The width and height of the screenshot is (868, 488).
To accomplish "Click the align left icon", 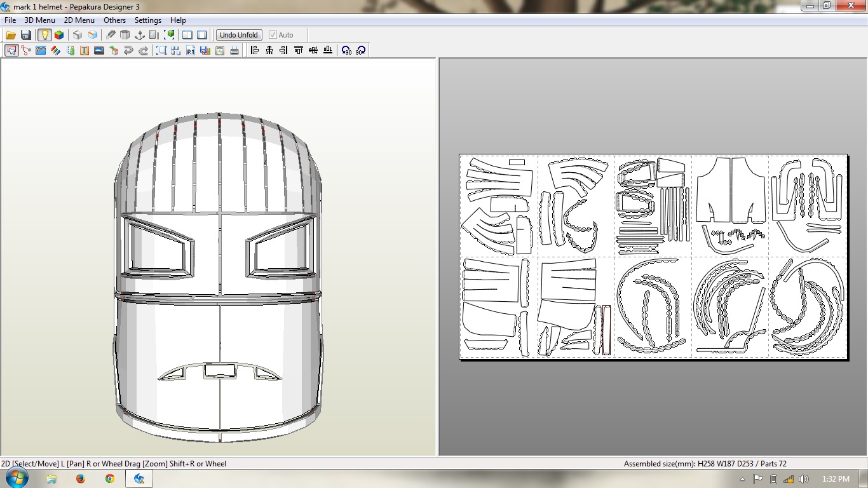I will (255, 50).
